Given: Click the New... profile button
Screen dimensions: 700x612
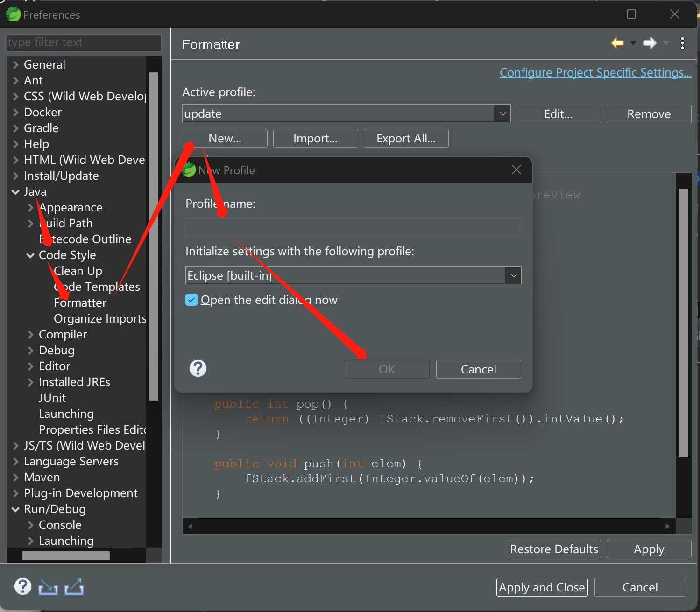Looking at the screenshot, I should tap(225, 138).
